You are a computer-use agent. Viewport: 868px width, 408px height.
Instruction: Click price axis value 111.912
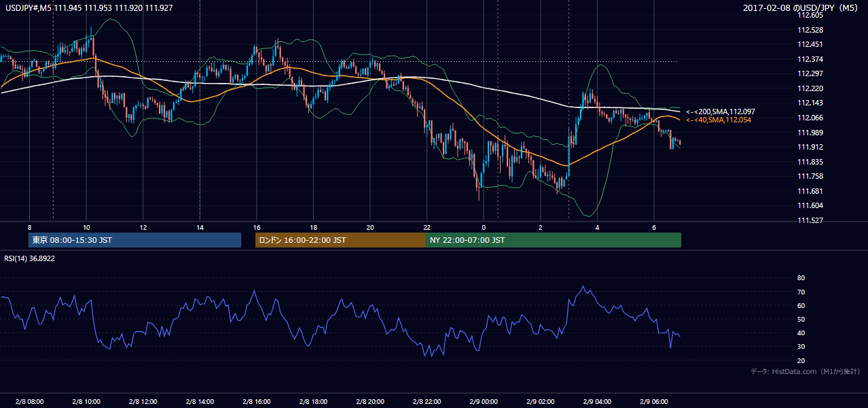click(809, 147)
